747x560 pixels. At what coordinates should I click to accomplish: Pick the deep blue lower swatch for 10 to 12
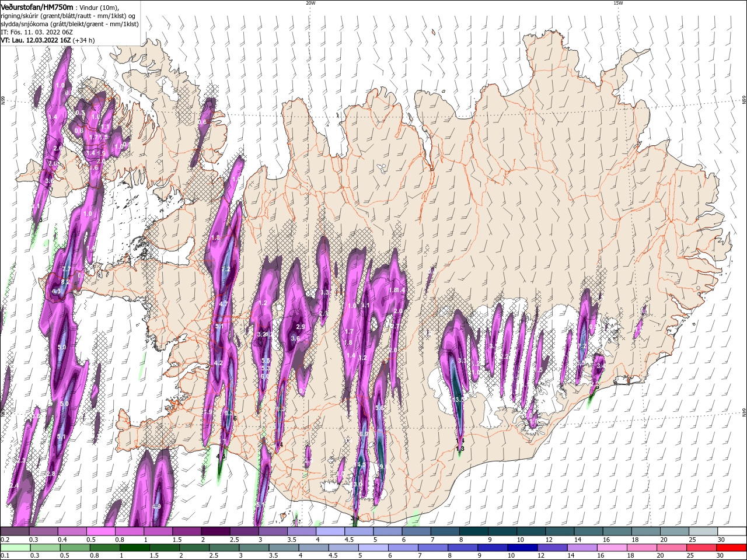[x=522, y=547]
